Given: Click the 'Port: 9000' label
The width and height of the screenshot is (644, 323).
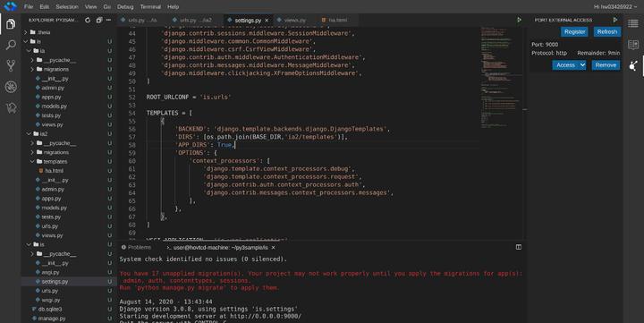Looking at the screenshot, I should [545, 45].
